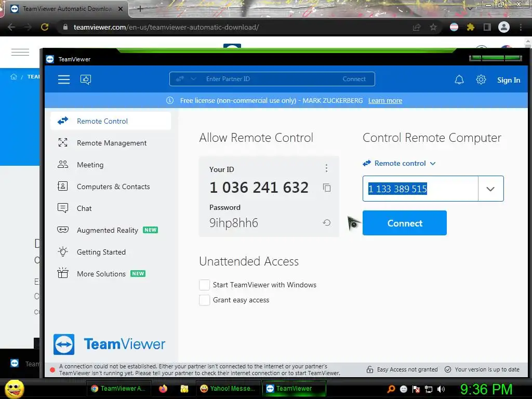Open Firefox from the taskbar
The width and height of the screenshot is (532, 399).
pyautogui.click(x=163, y=389)
